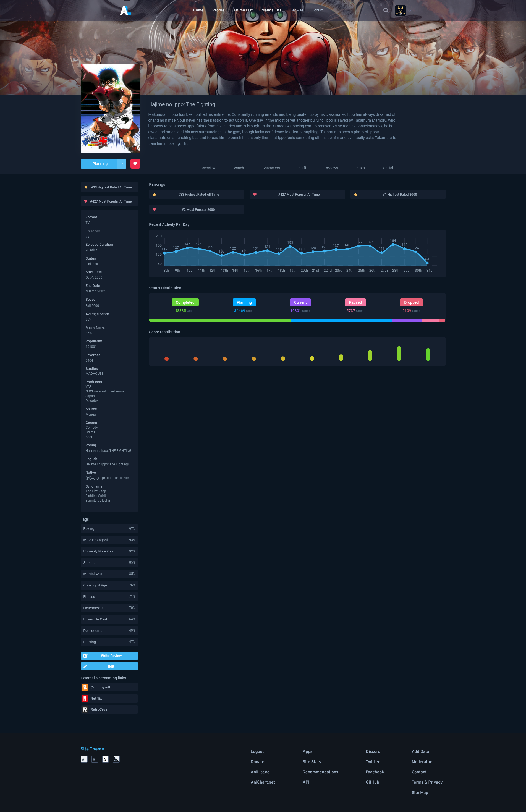Open the Discord footer link
This screenshot has height=812, width=526.
point(373,752)
